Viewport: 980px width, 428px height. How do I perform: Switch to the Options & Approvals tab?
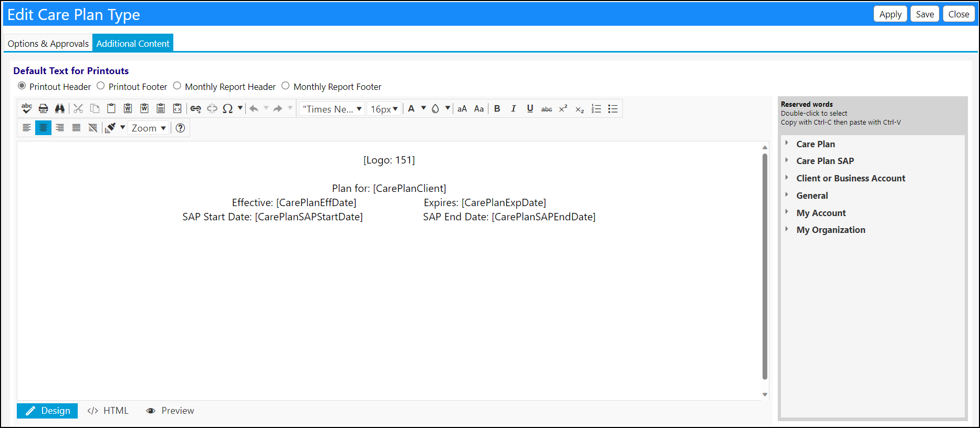coord(48,43)
